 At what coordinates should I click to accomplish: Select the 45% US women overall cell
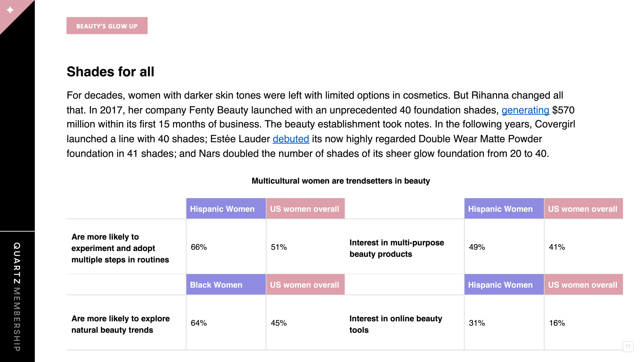(306, 323)
